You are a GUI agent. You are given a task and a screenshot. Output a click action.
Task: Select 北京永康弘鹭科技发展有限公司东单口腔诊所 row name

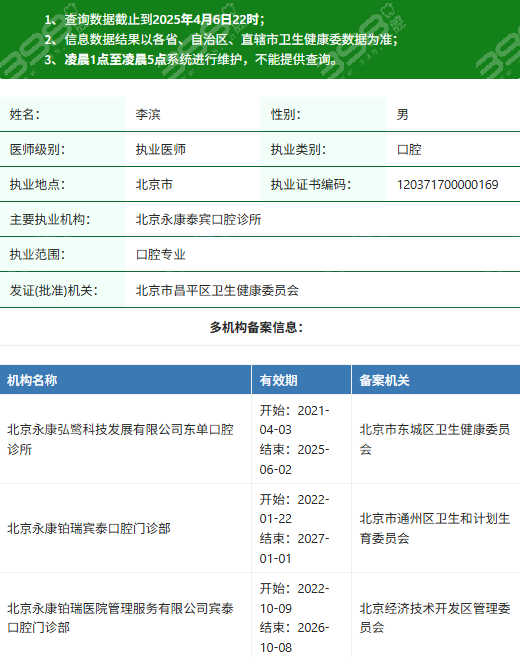pyautogui.click(x=120, y=439)
